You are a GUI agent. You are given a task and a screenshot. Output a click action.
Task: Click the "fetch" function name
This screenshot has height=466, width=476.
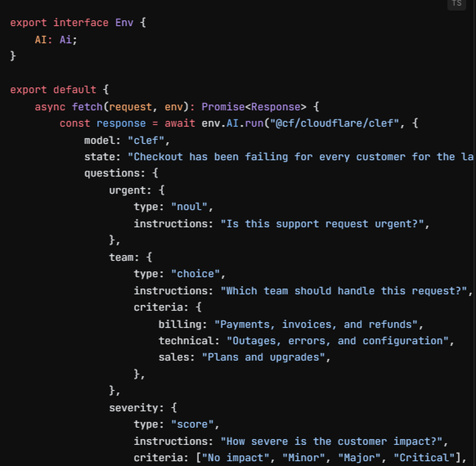tap(87, 107)
